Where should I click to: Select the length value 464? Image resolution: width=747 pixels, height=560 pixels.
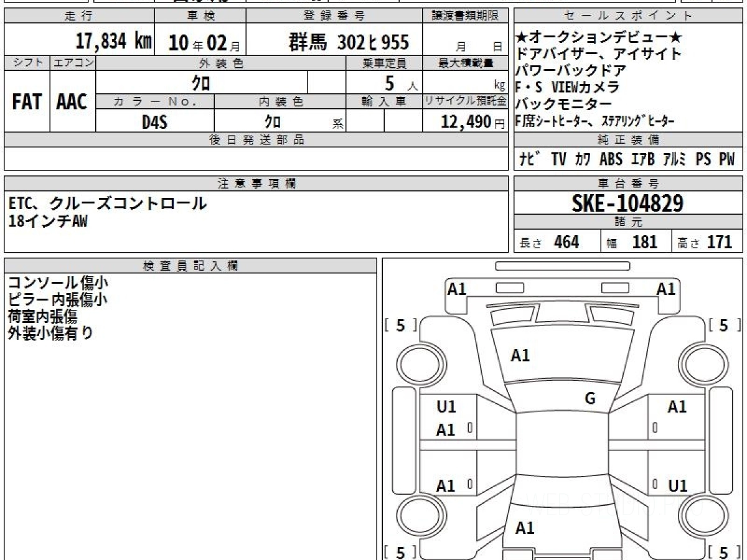click(x=566, y=242)
